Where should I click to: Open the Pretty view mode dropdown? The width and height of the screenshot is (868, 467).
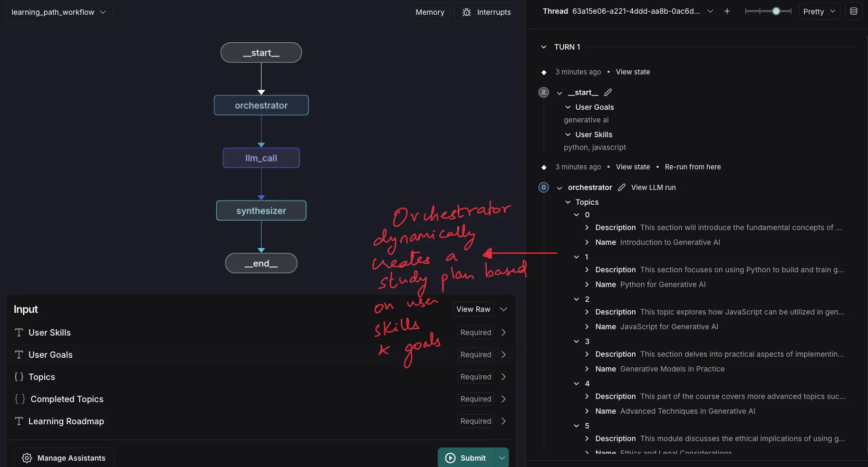tap(819, 12)
